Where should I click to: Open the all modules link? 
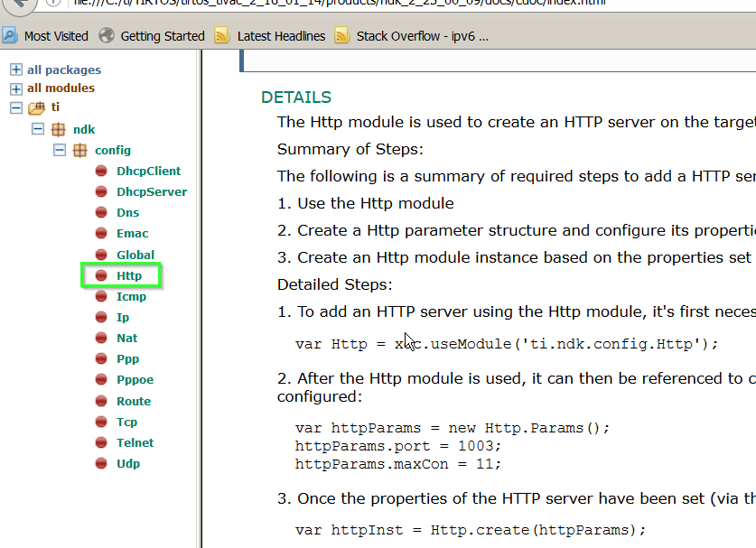coord(61,88)
